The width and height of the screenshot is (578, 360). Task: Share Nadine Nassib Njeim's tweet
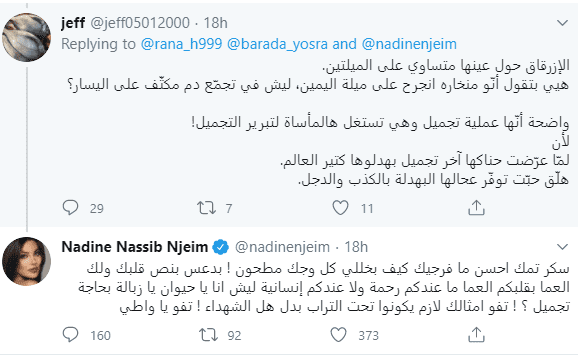tap(476, 335)
